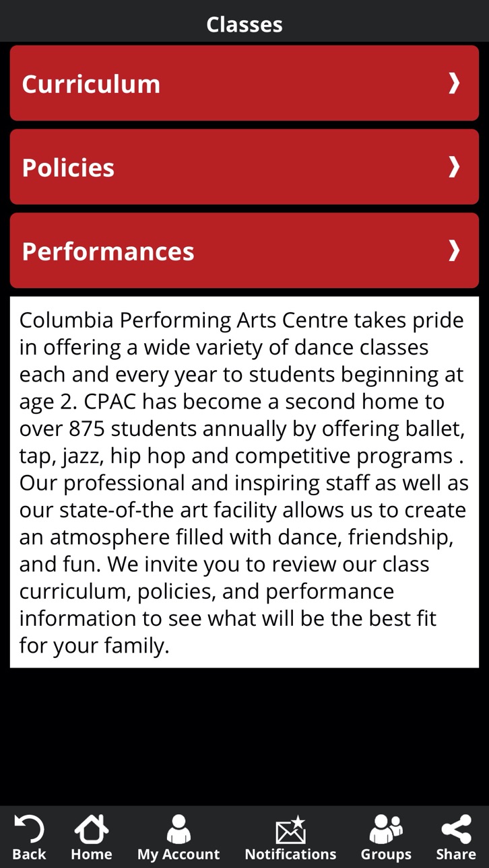Open the Notifications envelope icon
Viewport: 489px width, 868px height.
tap(290, 829)
